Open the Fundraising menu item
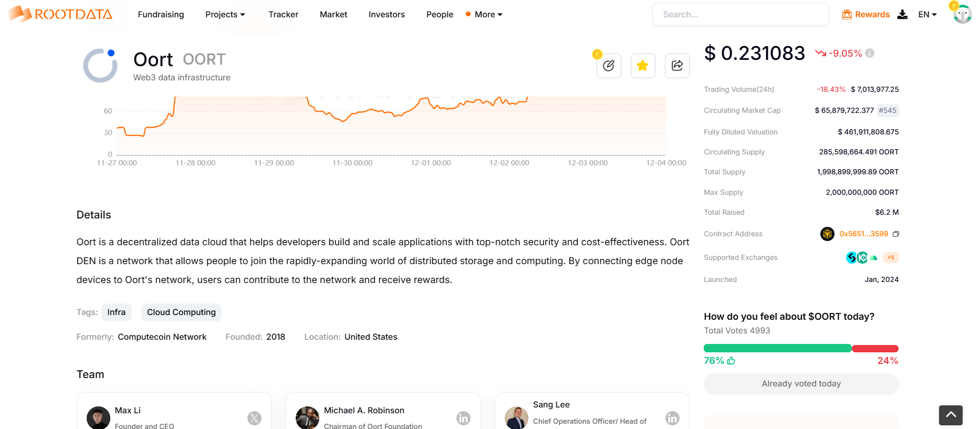The image size is (980, 429). [161, 14]
